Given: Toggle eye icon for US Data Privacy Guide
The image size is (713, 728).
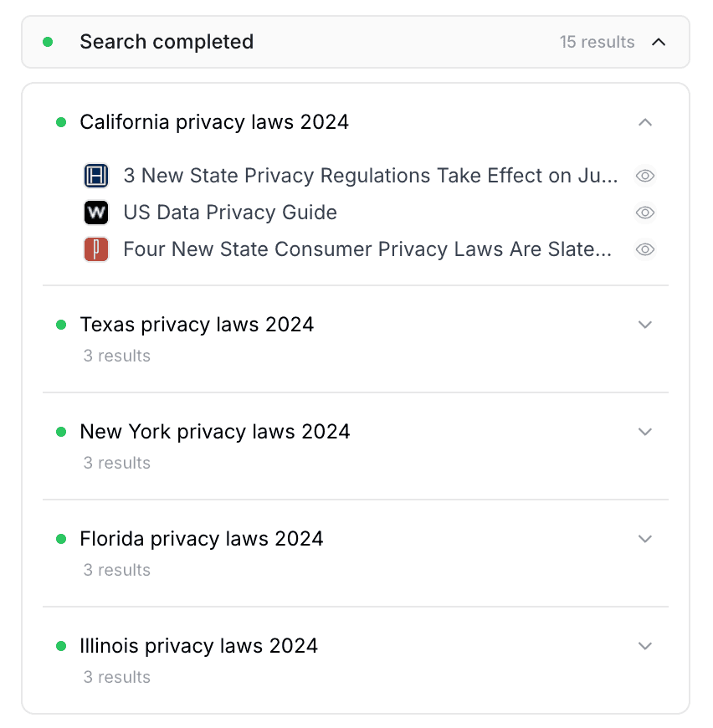Looking at the screenshot, I should (645, 213).
